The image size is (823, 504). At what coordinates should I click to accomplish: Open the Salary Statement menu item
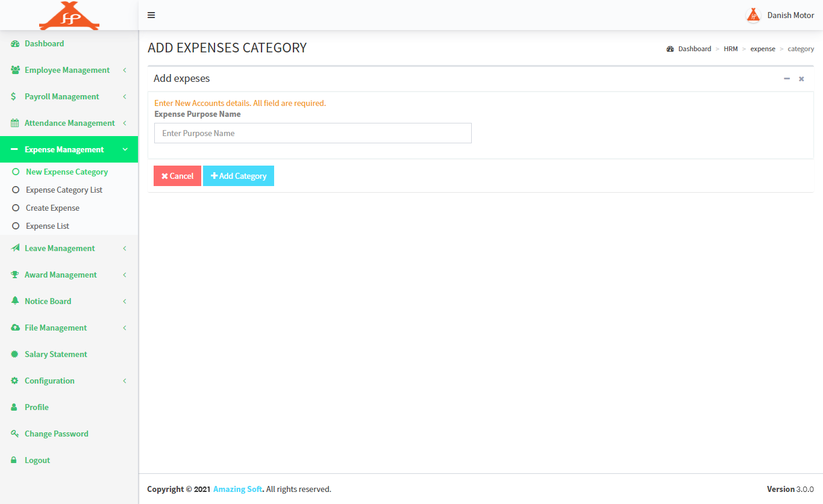point(55,354)
